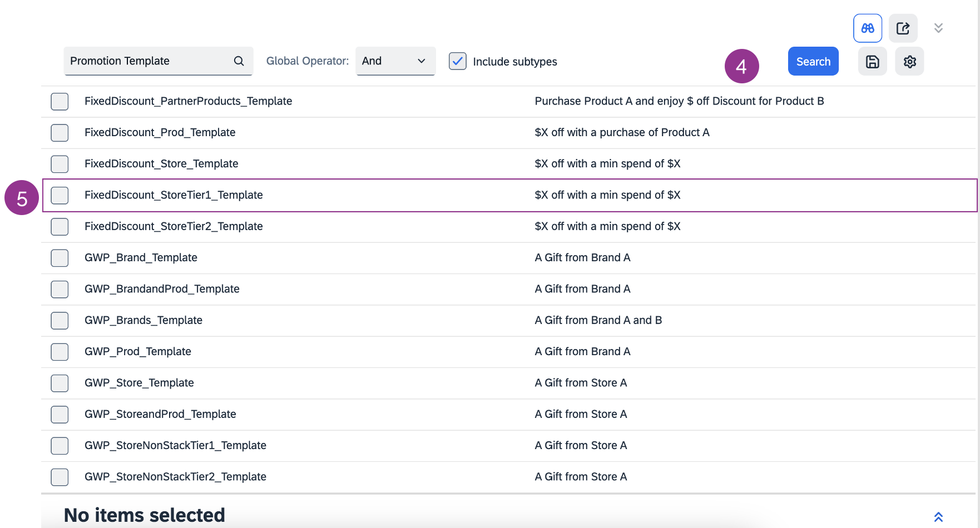Select checkbox for GWP_StoreandProd_Template
Screen dimensions: 980x528
coord(60,414)
